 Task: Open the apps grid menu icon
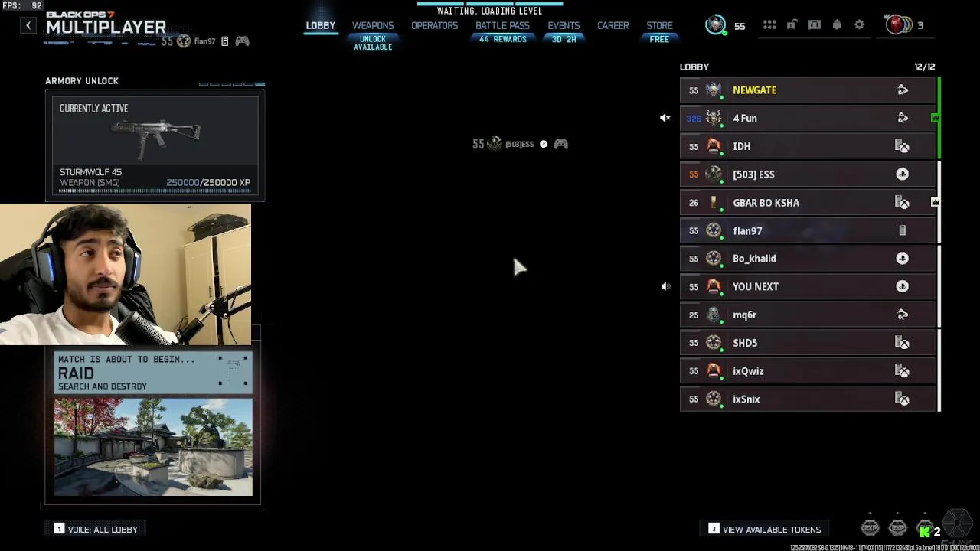click(769, 25)
